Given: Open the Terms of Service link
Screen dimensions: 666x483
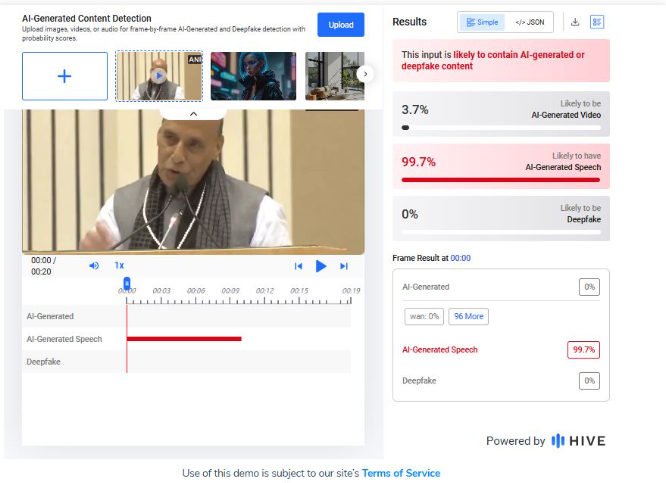Looking at the screenshot, I should tap(401, 473).
